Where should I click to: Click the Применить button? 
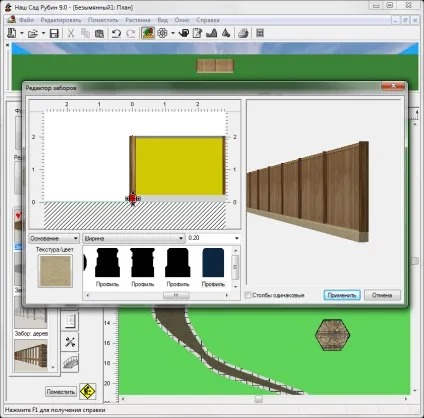point(342,295)
